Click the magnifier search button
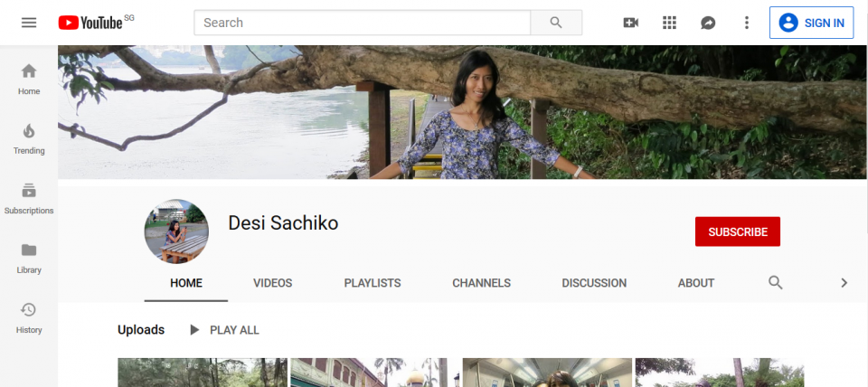 tap(556, 23)
